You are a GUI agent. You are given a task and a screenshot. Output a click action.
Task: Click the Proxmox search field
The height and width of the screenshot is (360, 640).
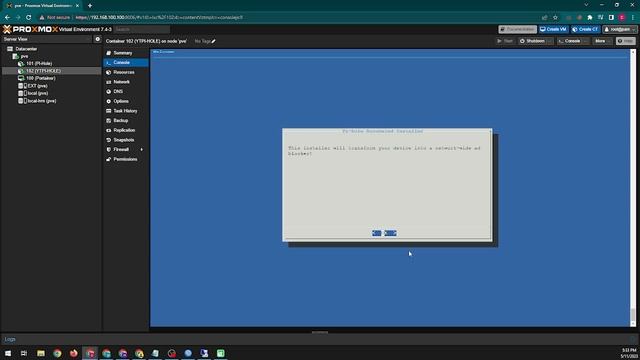coord(142,29)
